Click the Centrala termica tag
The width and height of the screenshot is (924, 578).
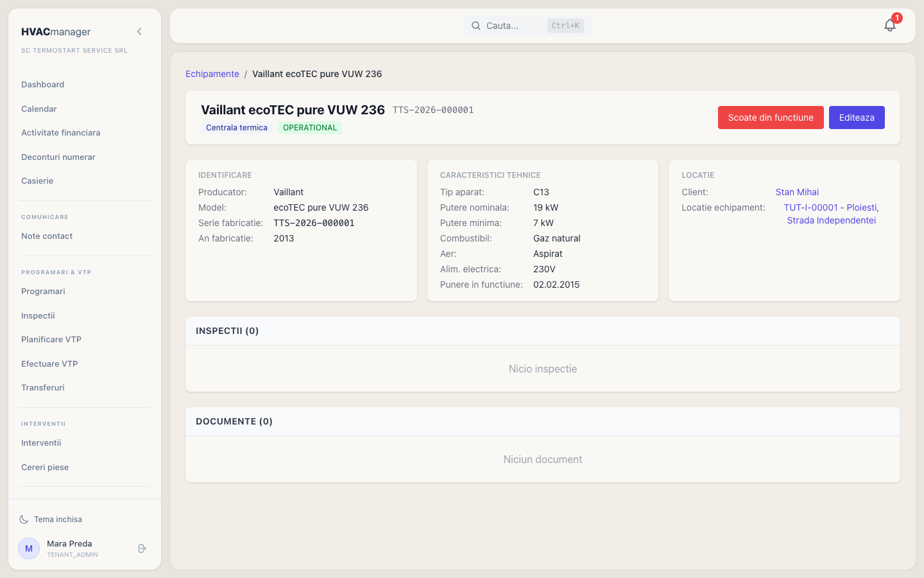point(237,128)
